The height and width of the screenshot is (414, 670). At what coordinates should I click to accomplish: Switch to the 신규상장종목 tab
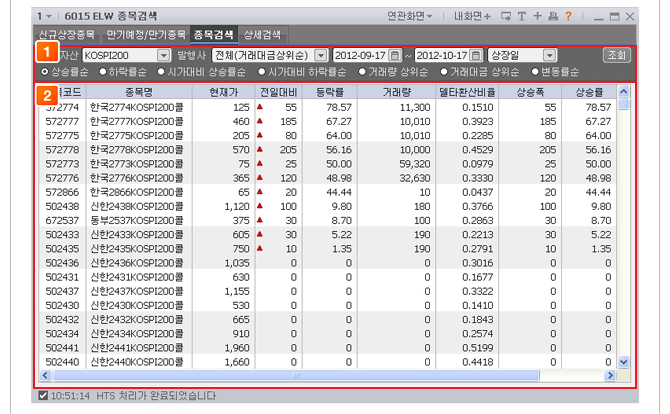click(x=67, y=35)
